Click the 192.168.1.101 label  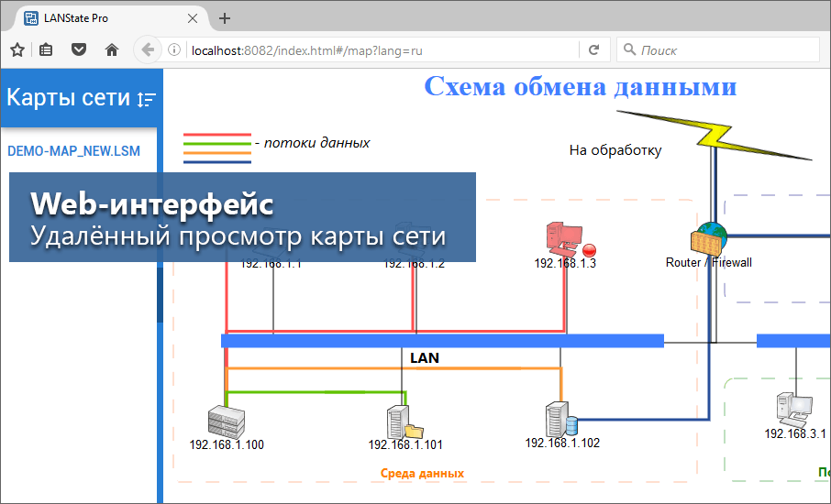click(x=405, y=445)
